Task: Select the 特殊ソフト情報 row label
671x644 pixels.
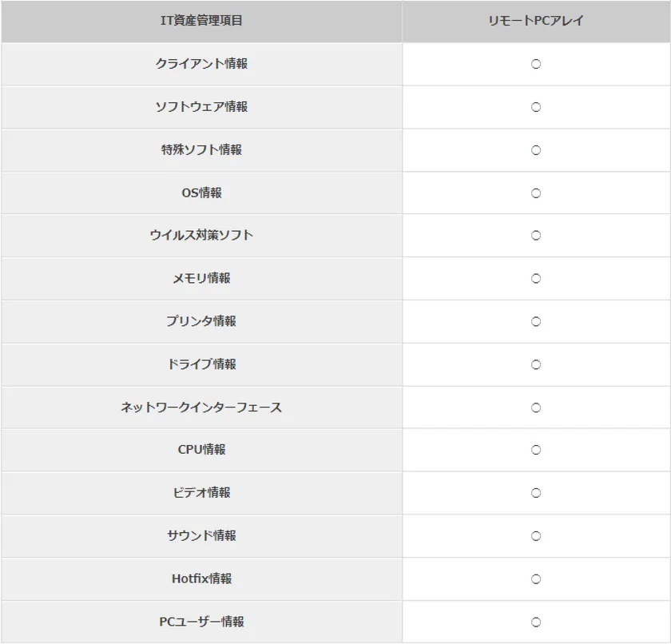Action: 201,149
